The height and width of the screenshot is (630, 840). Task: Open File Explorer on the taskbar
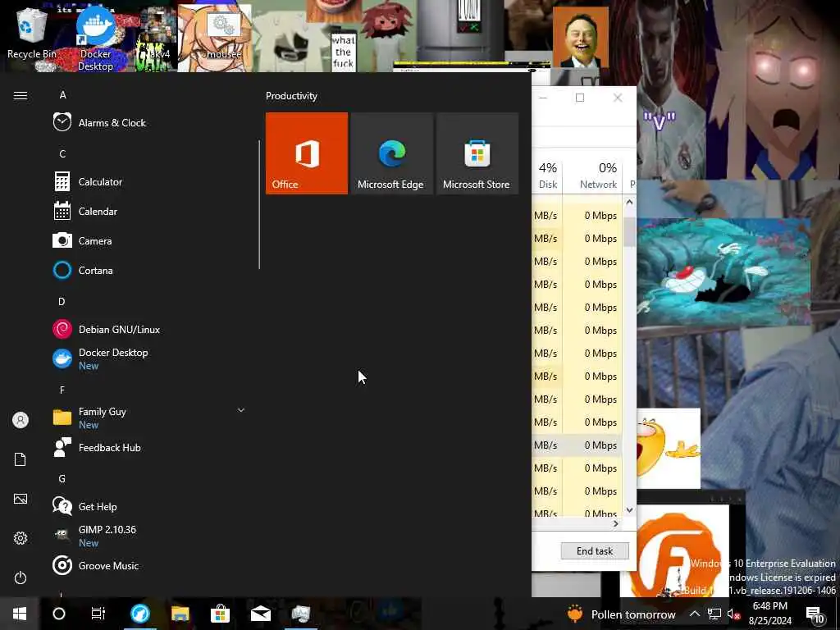pyautogui.click(x=180, y=614)
